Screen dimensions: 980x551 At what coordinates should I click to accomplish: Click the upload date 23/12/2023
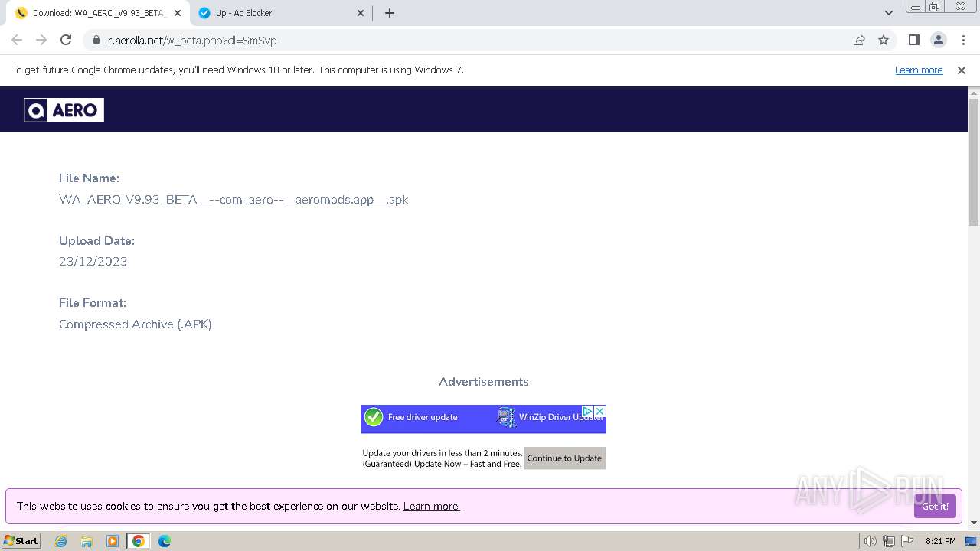[x=93, y=262]
